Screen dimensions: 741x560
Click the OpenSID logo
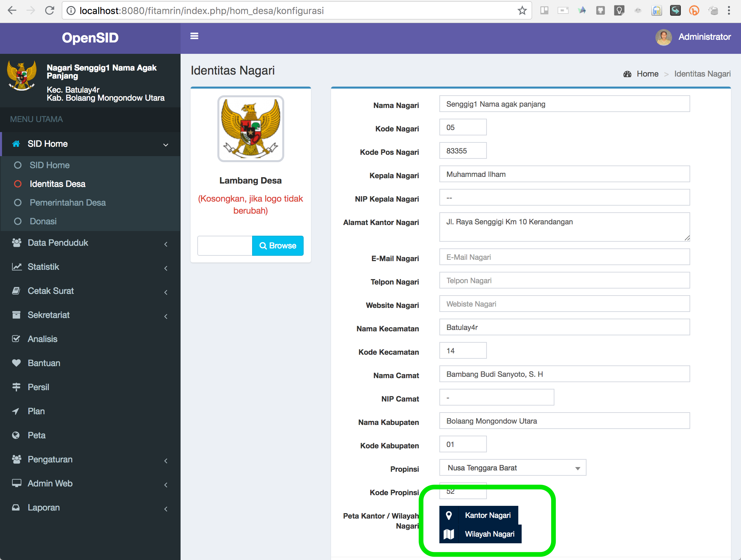(x=90, y=37)
